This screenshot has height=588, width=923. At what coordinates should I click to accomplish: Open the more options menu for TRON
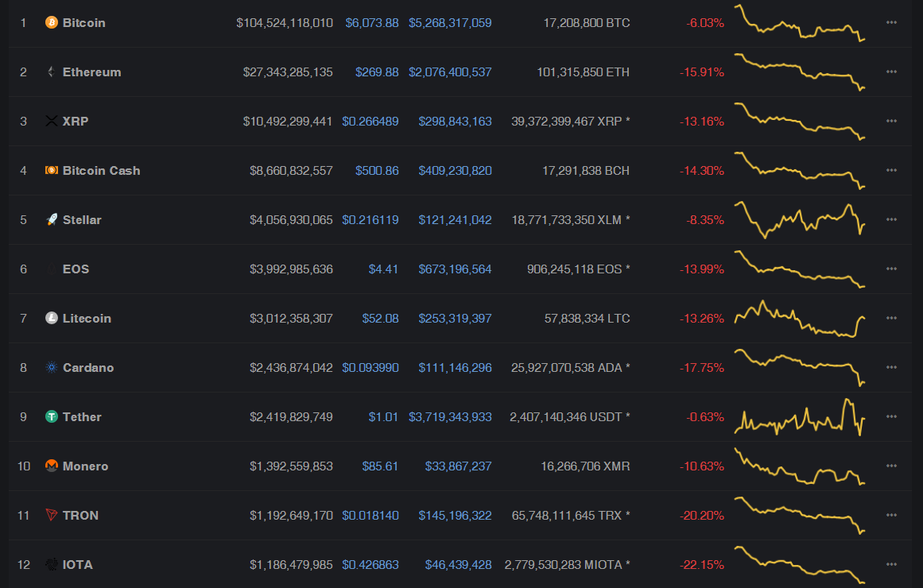pos(891,515)
